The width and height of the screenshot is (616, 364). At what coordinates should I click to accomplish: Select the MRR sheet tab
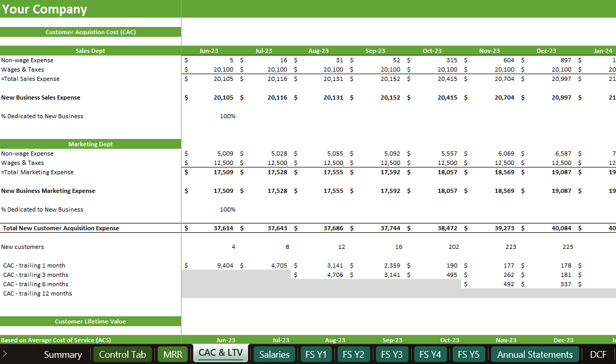coord(172,354)
